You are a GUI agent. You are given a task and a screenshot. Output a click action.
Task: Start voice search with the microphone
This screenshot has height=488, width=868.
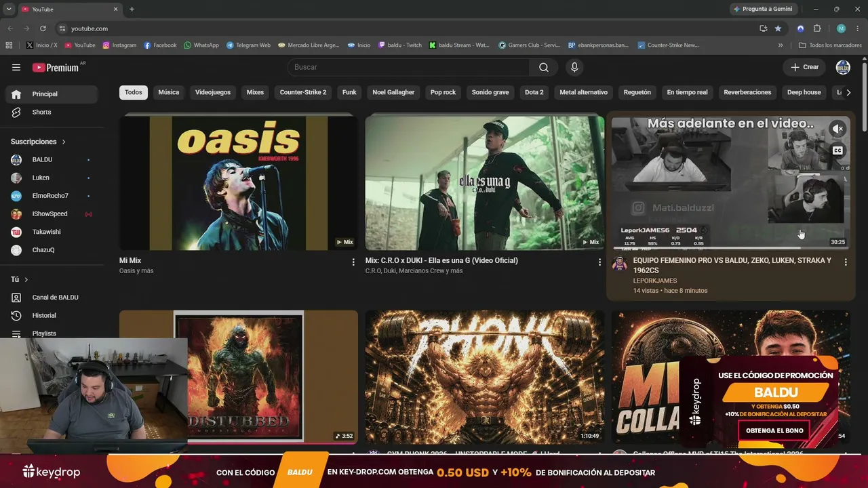click(574, 67)
